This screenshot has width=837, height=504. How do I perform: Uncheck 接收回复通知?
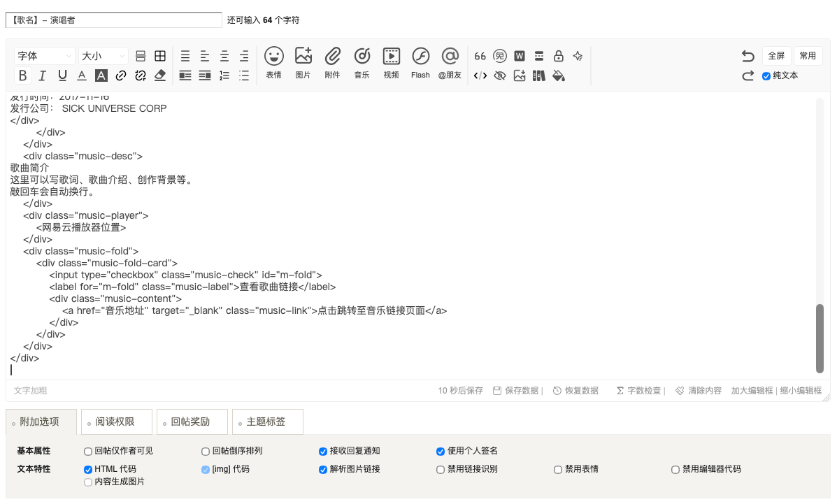coord(323,452)
